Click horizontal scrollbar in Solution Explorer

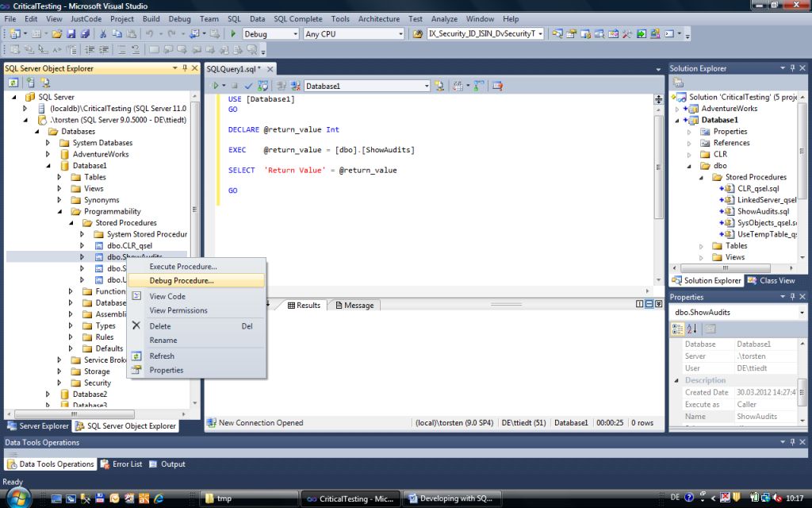[725, 268]
